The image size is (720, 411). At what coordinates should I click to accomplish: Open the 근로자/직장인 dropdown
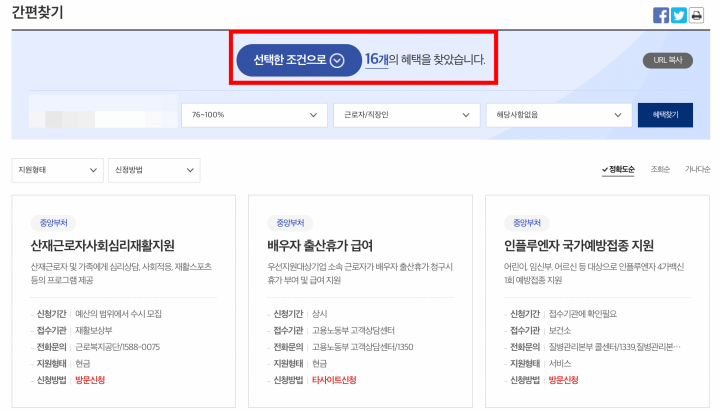pyautogui.click(x=406, y=115)
